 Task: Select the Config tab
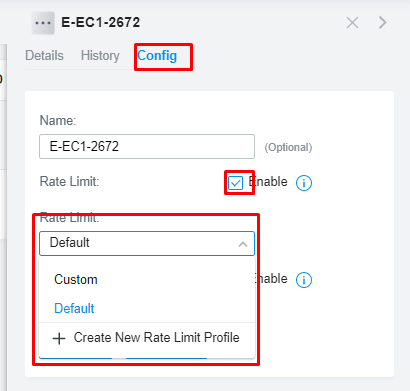(157, 55)
